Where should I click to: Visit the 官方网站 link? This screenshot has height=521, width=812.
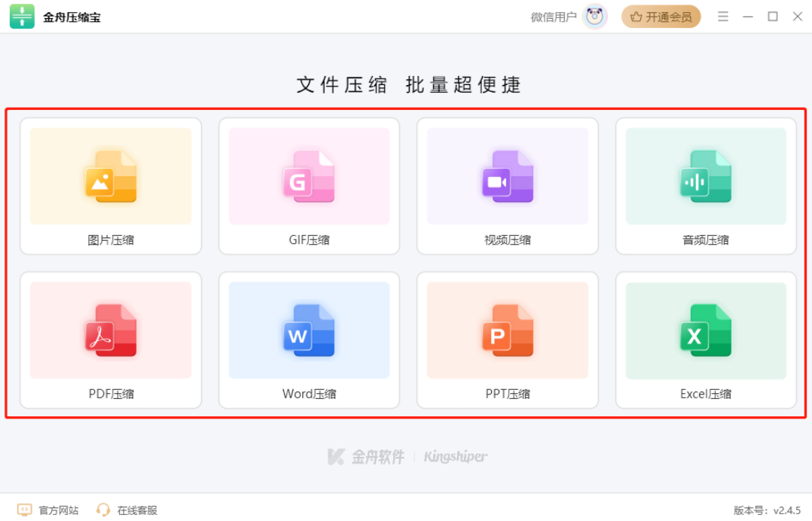(59, 510)
